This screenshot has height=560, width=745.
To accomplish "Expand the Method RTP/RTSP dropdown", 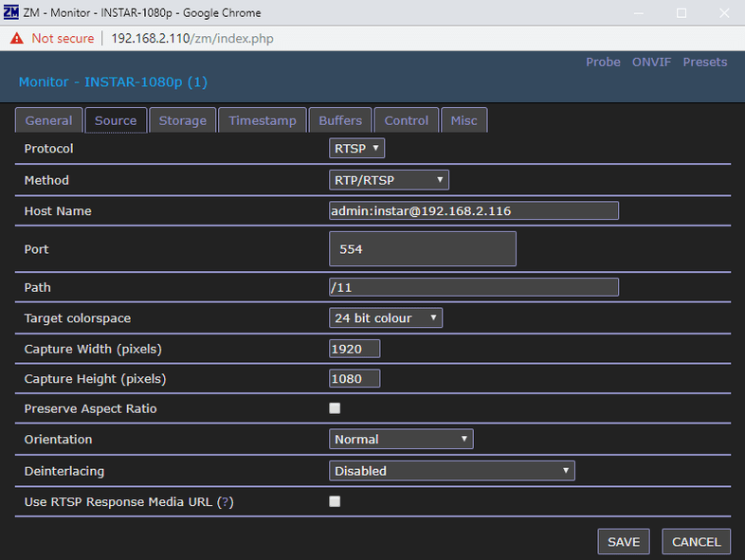I will point(389,180).
